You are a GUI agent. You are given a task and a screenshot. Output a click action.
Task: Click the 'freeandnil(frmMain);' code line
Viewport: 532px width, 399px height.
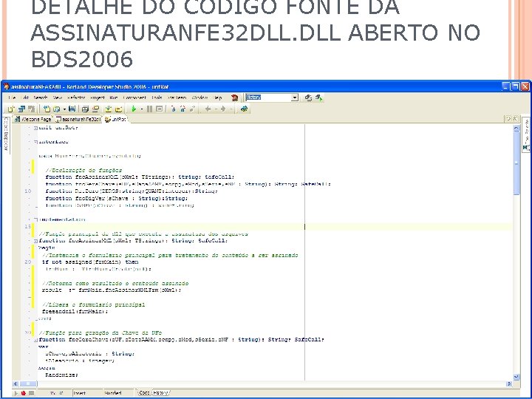click(x=75, y=311)
